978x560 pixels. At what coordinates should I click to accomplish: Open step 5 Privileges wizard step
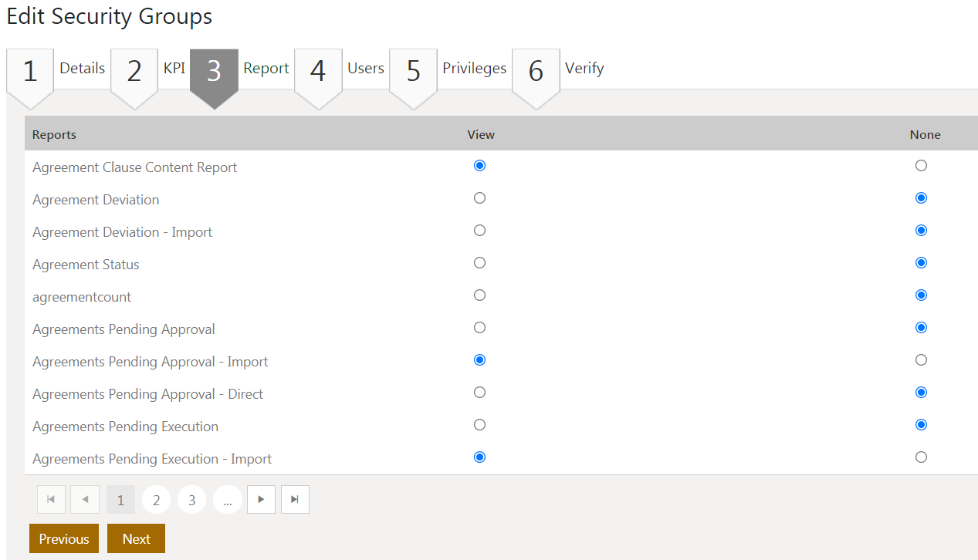tap(413, 71)
